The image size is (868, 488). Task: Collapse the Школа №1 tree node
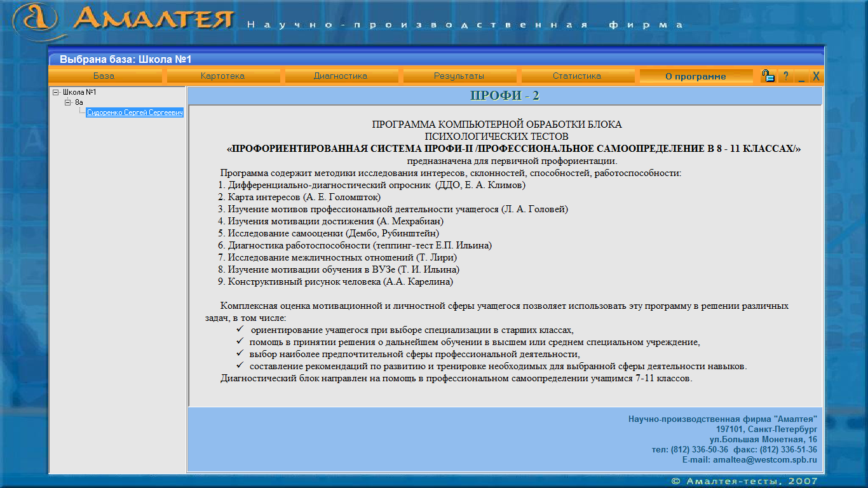coord(56,92)
